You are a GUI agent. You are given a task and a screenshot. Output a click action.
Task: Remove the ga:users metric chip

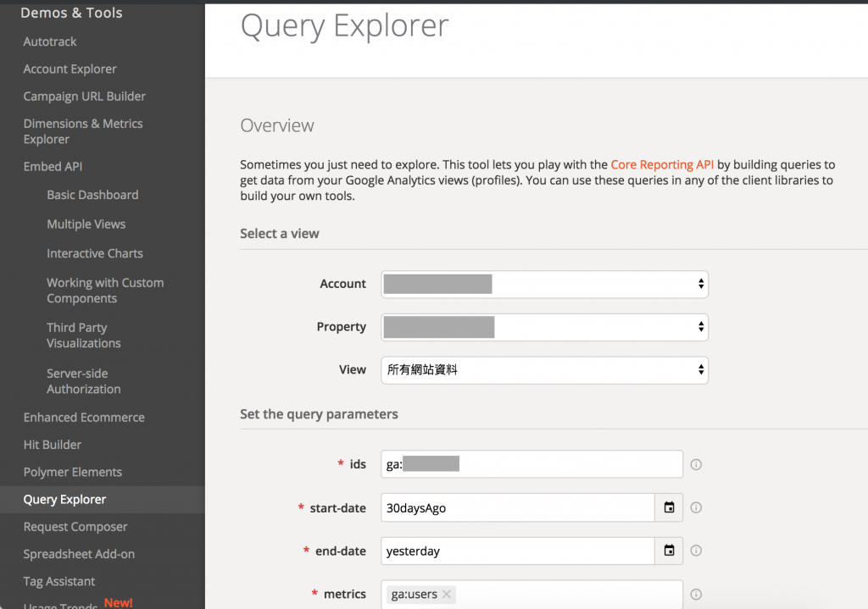[446, 594]
